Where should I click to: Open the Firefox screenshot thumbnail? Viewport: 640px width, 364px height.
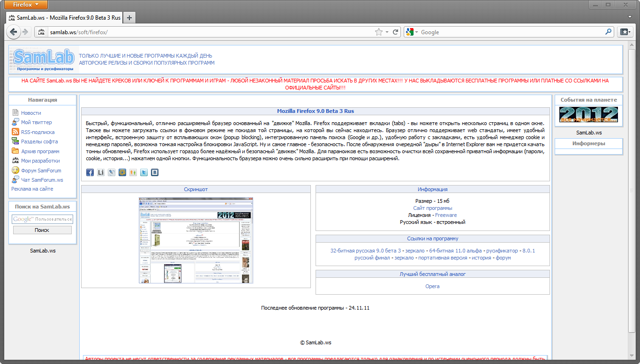pos(196,240)
